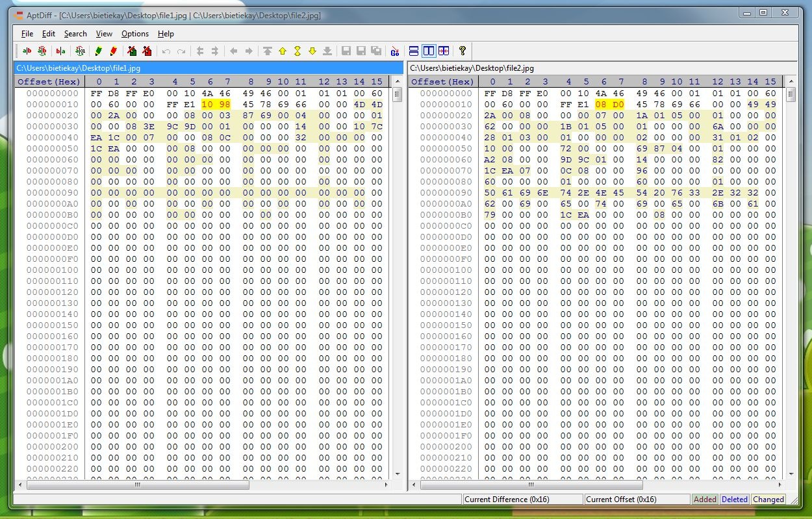Image resolution: width=812 pixels, height=519 pixels.
Task: Click the green crossed-out toolbar icon
Action: pos(132,51)
